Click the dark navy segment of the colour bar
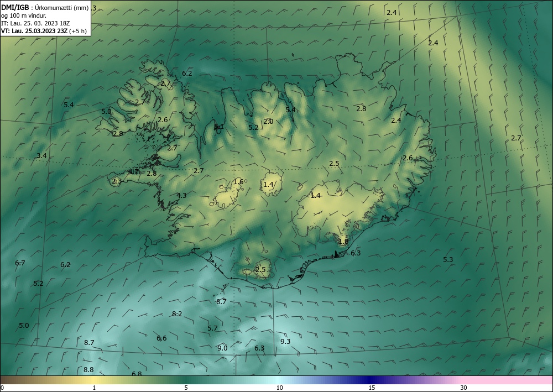This screenshot has width=553, height=392. click(x=371, y=380)
